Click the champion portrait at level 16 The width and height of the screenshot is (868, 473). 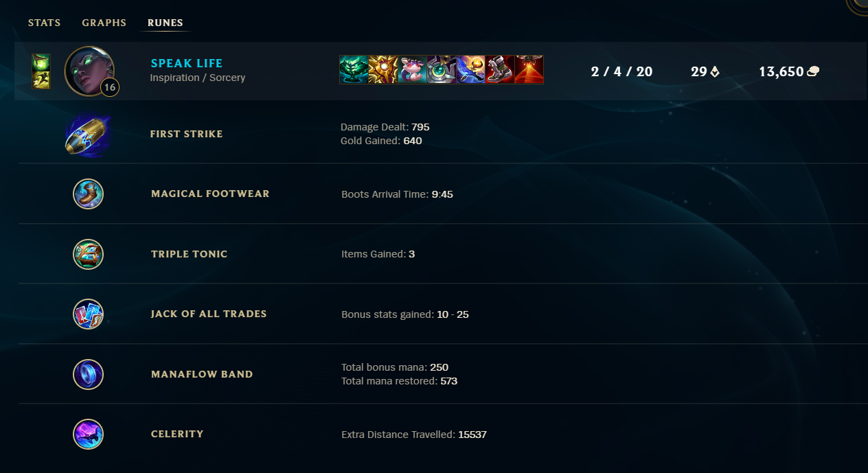[x=89, y=71]
